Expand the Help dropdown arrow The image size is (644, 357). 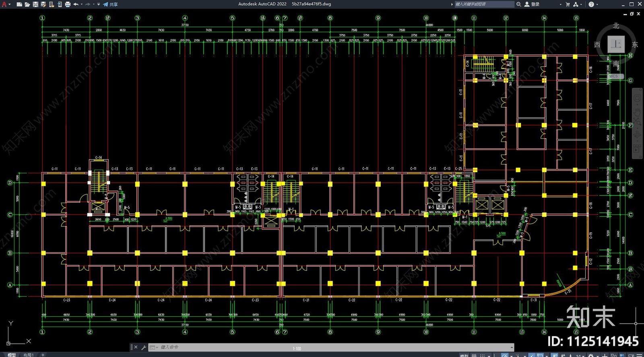pyautogui.click(x=597, y=4)
